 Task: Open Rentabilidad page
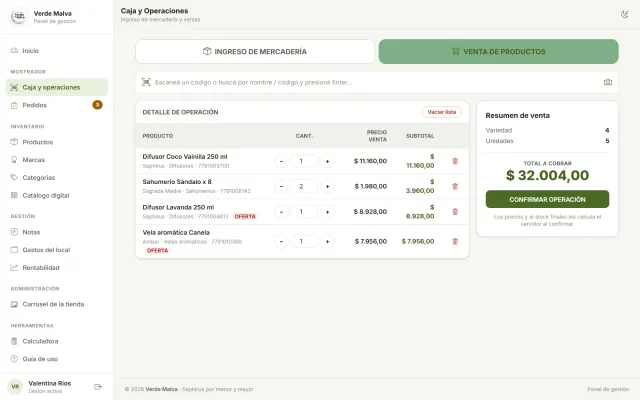point(57,268)
